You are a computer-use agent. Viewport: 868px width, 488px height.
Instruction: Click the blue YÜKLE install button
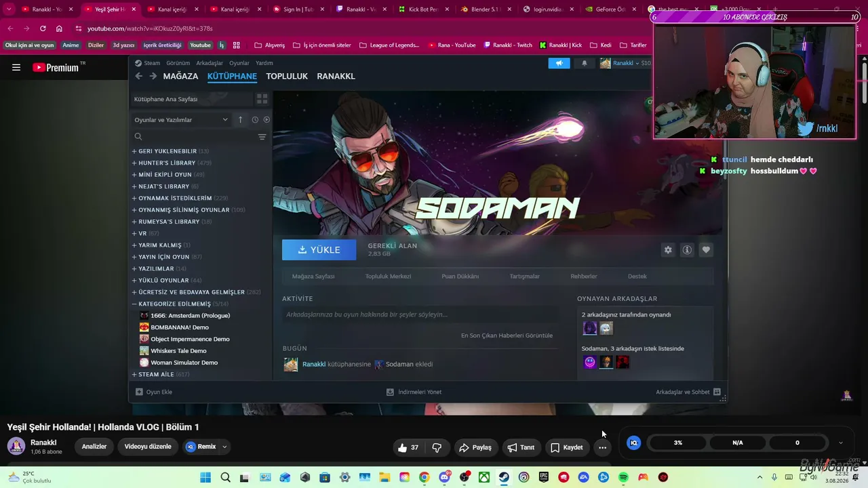click(x=319, y=250)
